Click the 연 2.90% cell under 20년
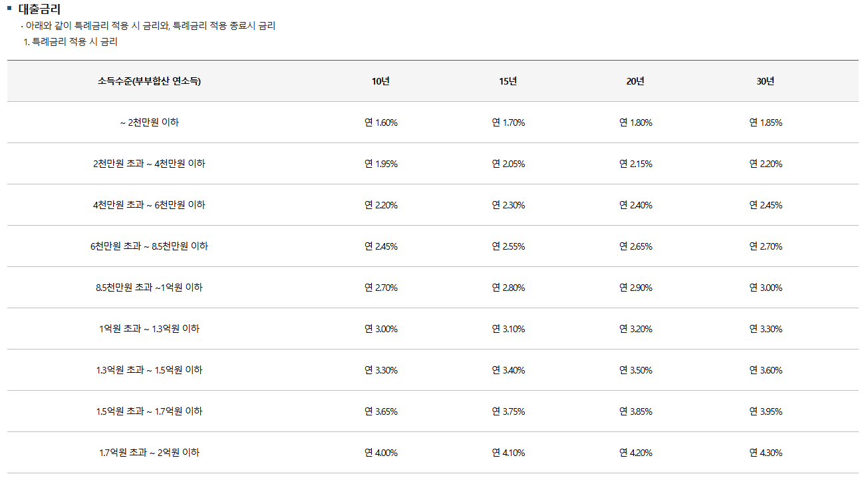868x482 pixels. (635, 288)
